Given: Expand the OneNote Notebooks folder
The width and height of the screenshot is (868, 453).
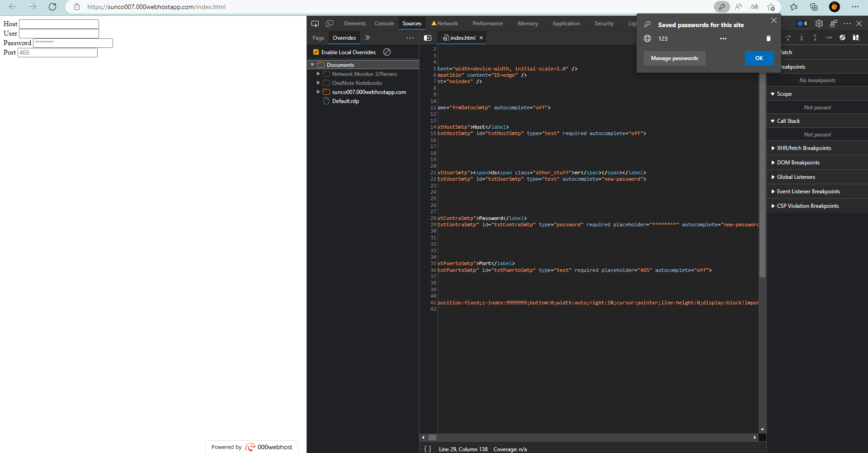Looking at the screenshot, I should (x=318, y=83).
